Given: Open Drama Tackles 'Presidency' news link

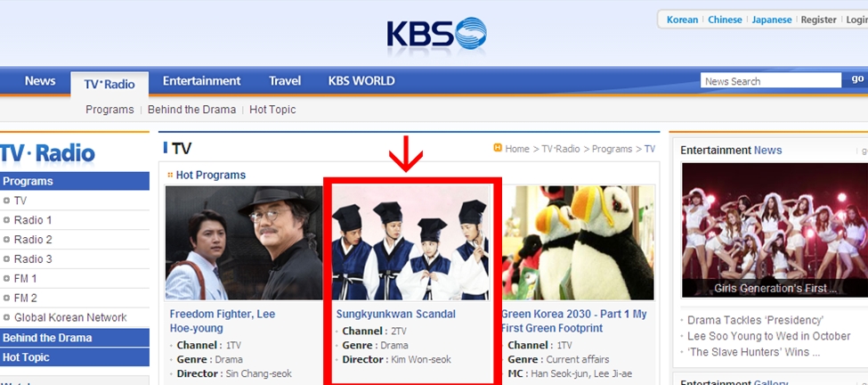Looking at the screenshot, I should point(755,320).
